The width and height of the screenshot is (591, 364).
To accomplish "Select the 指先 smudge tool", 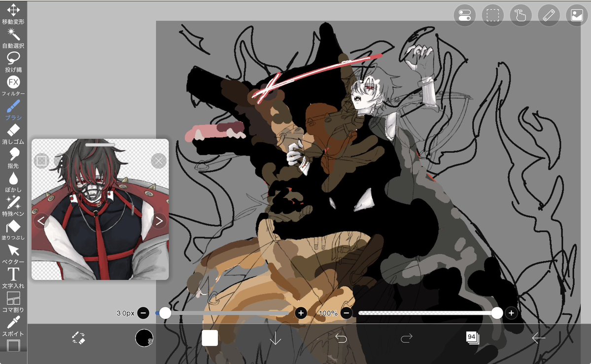I will tap(13, 158).
